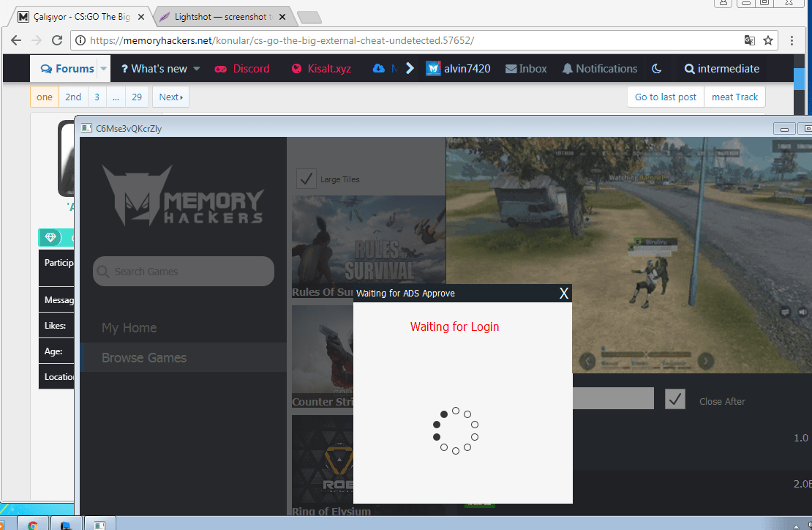Select the Çalışıyor CS:GO The Big tab
Image resolution: width=812 pixels, height=530 pixels.
[x=80, y=17]
